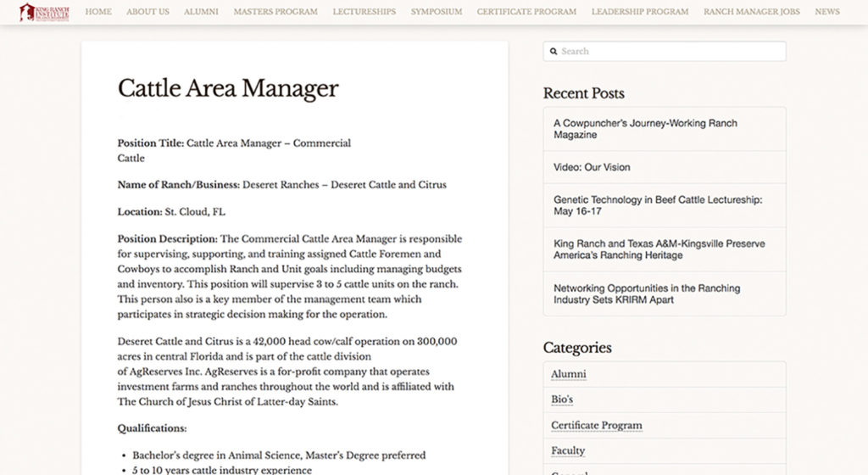The width and height of the screenshot is (868, 475).
Task: Click 'Deseret Ranches – Deseret Cattle and Citrus' text
Action: click(x=344, y=185)
